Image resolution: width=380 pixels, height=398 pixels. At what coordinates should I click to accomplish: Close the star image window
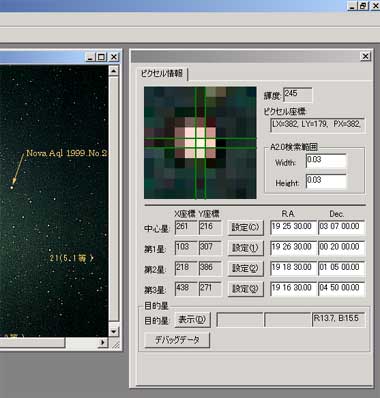114,57
